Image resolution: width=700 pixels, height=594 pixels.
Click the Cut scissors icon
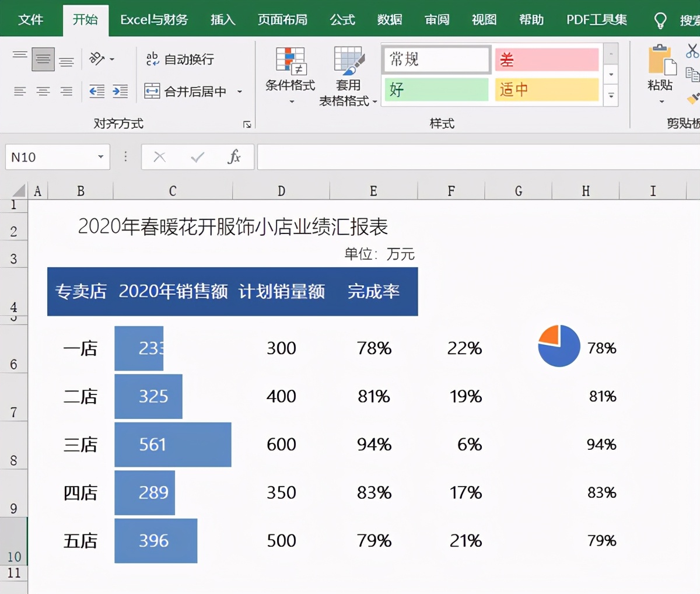coord(692,51)
